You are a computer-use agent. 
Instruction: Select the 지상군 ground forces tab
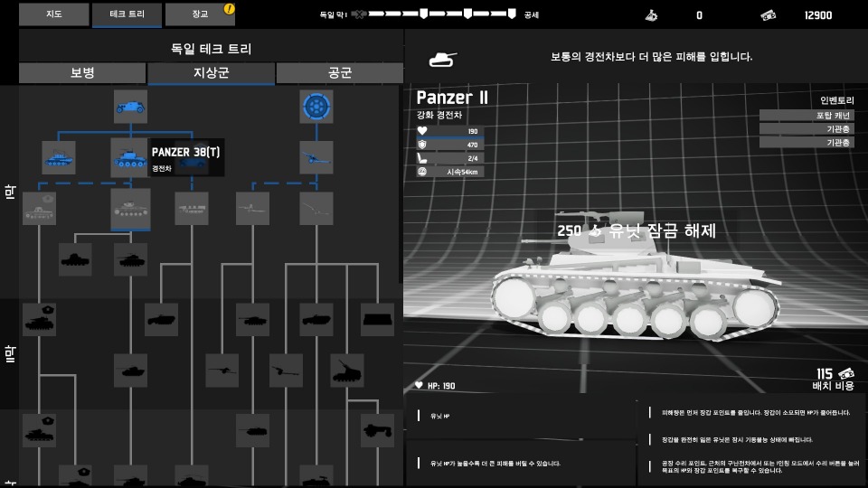point(211,73)
